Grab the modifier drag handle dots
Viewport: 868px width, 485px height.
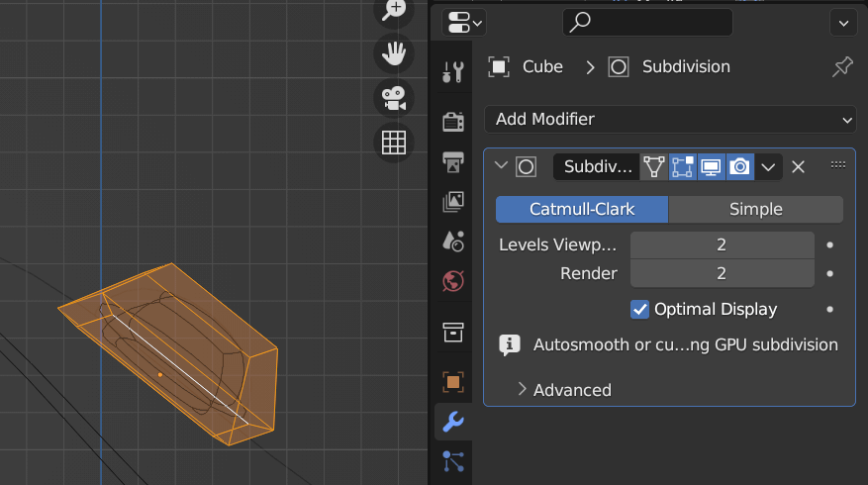(x=837, y=165)
